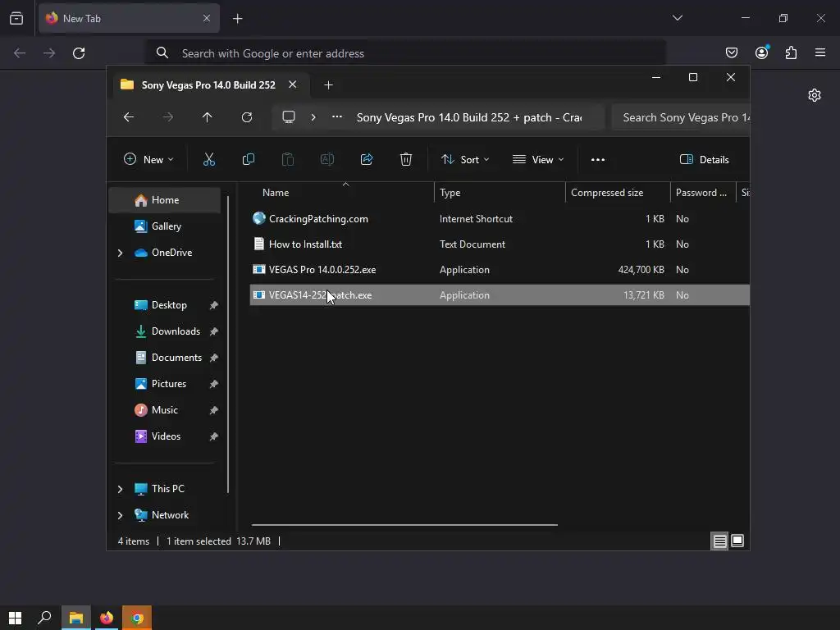Show hidden breadcrumb path ellipsis

tap(337, 116)
